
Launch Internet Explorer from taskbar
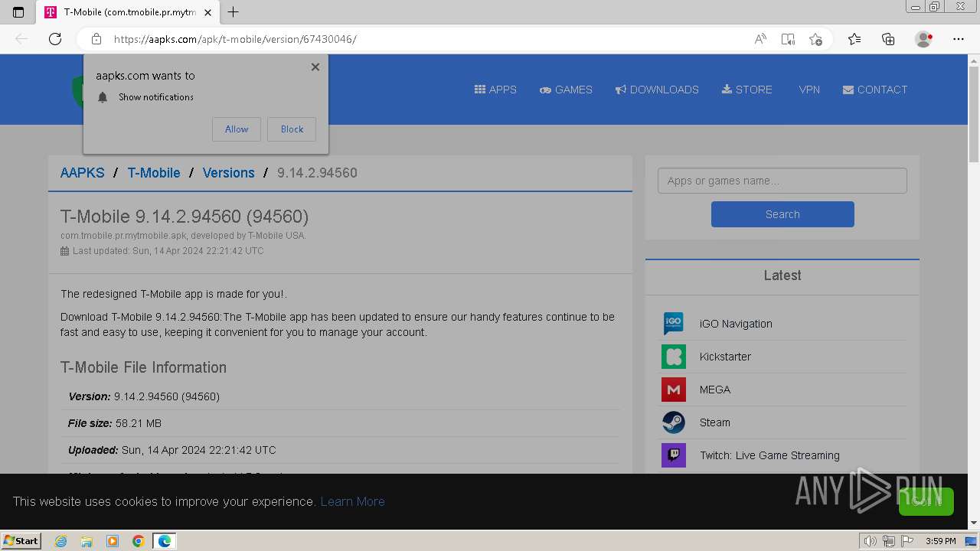(60, 541)
